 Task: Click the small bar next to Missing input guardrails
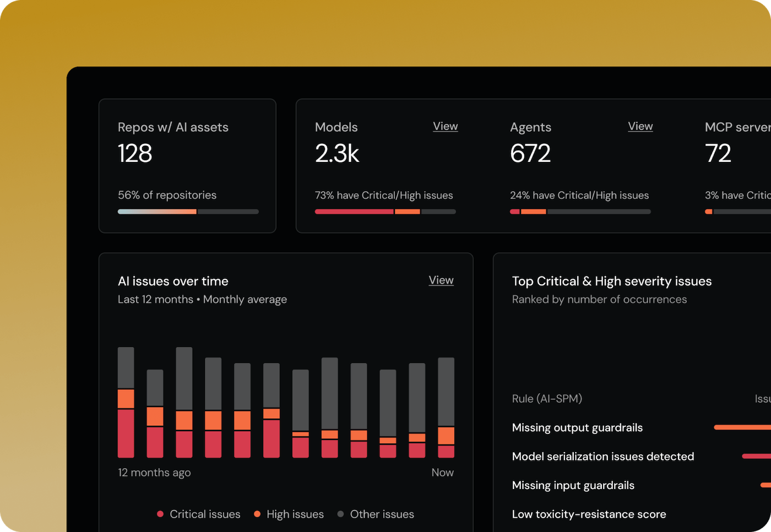(x=767, y=485)
